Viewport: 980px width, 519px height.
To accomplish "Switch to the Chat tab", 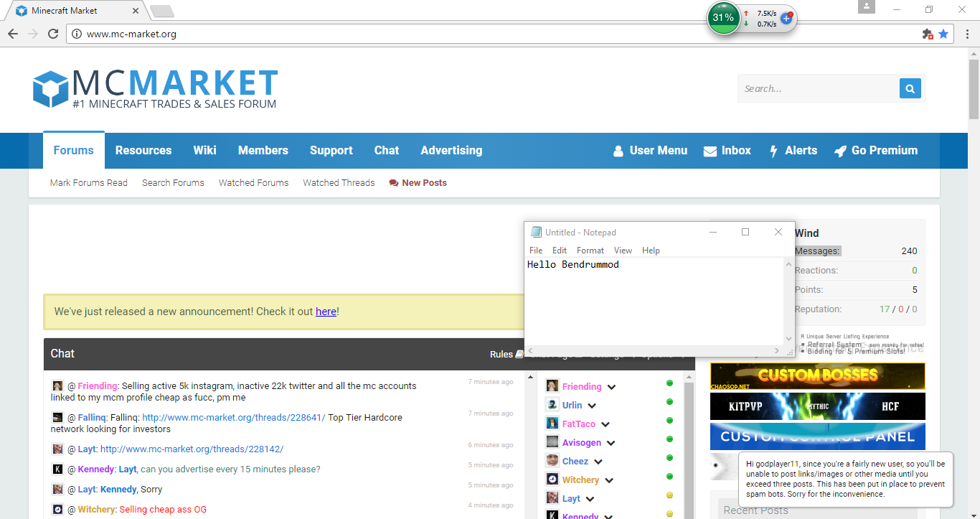I will coord(387,151).
